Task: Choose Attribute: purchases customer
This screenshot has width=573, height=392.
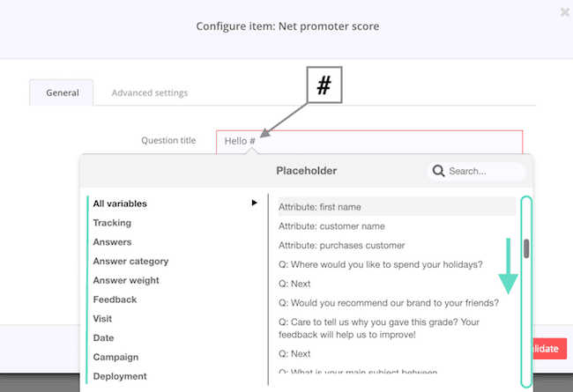Action: click(x=342, y=245)
